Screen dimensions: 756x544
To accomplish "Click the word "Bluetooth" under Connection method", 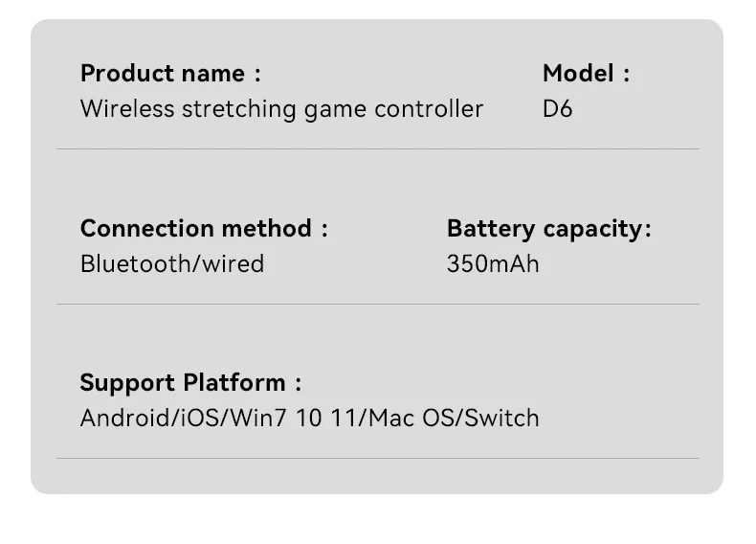I will (136, 264).
